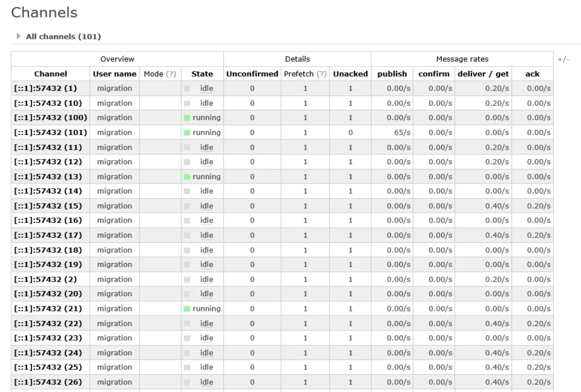Image resolution: width=581 pixels, height=392 pixels.
Task: Click idle state text of channel (11)
Action: coord(206,147)
